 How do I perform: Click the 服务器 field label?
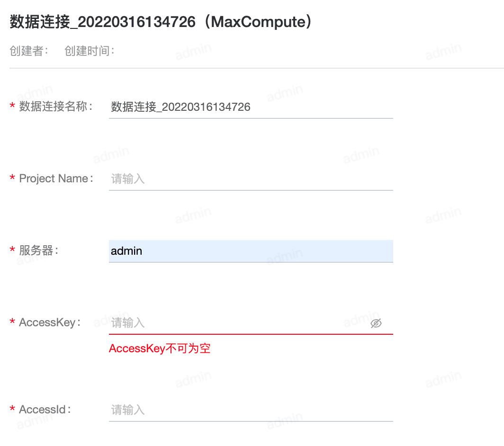38,250
